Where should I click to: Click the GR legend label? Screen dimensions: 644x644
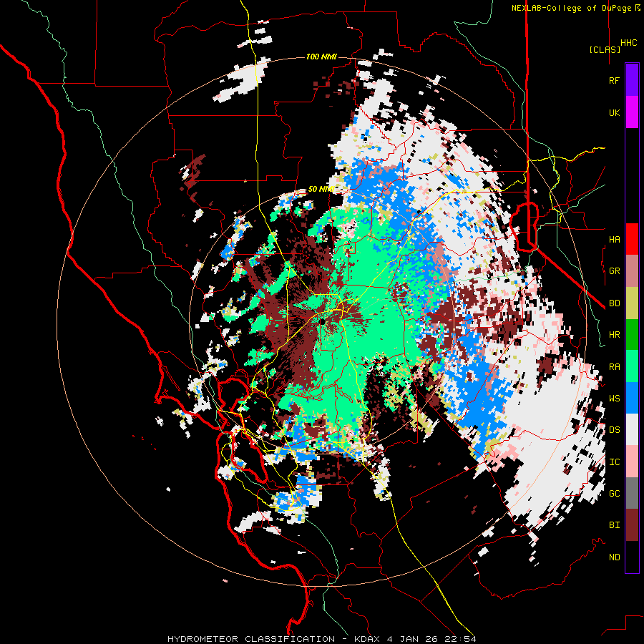coord(614,271)
